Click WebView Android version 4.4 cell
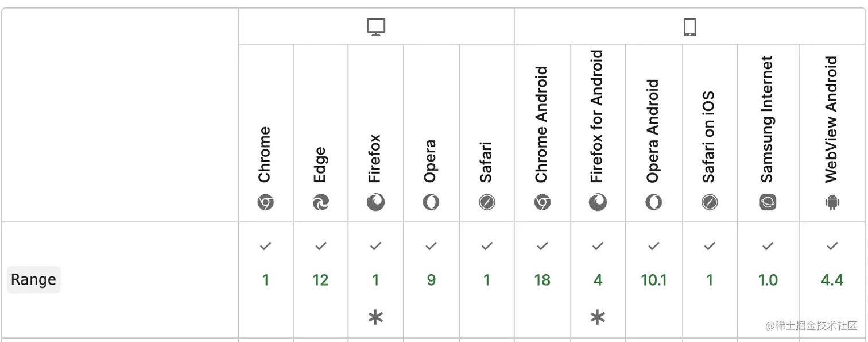This screenshot has width=868, height=342. click(832, 280)
